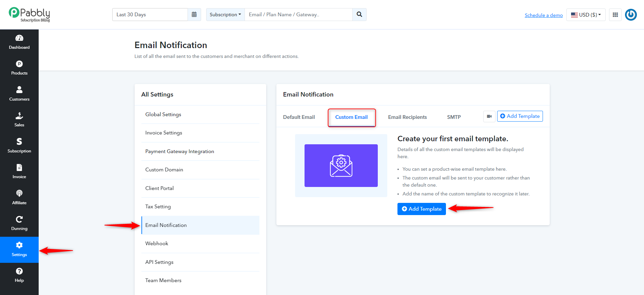Open the Dunning sidebar icon
Screen dimensions: 644x295
coord(19,223)
